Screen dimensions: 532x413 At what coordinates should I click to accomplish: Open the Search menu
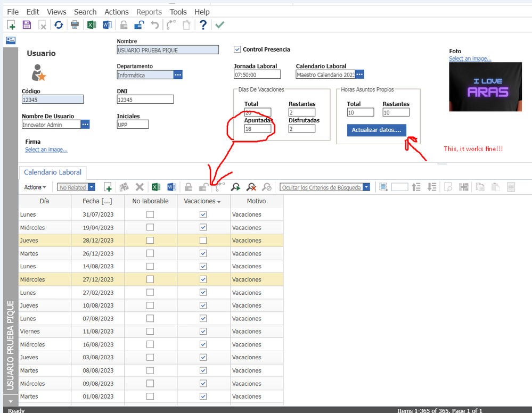pos(85,12)
